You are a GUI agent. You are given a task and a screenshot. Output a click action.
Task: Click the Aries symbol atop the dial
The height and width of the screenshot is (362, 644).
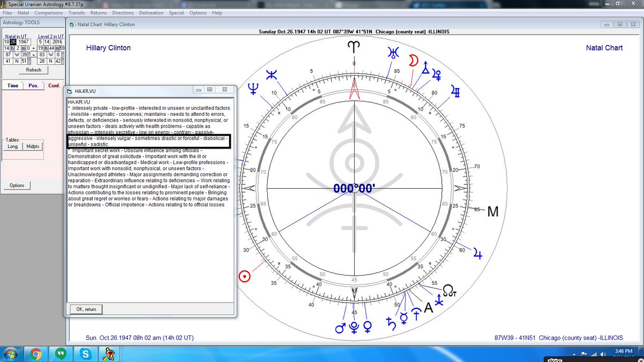pyautogui.click(x=354, y=48)
